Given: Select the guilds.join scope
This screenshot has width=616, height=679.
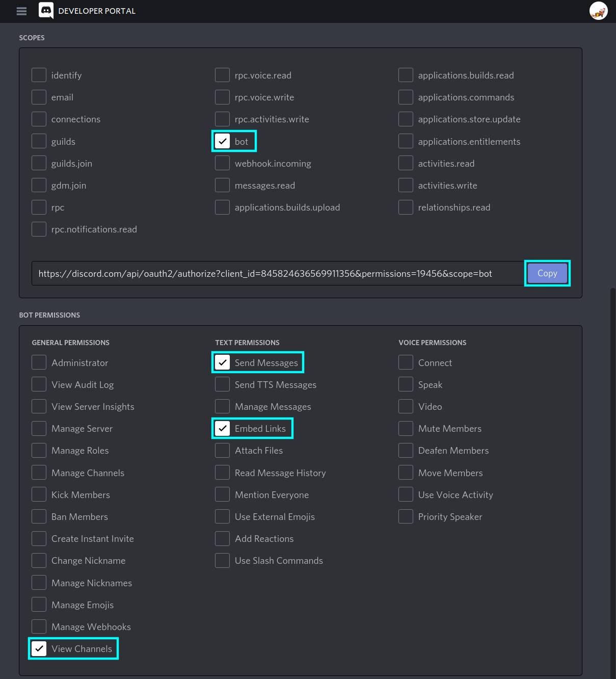Looking at the screenshot, I should point(39,163).
